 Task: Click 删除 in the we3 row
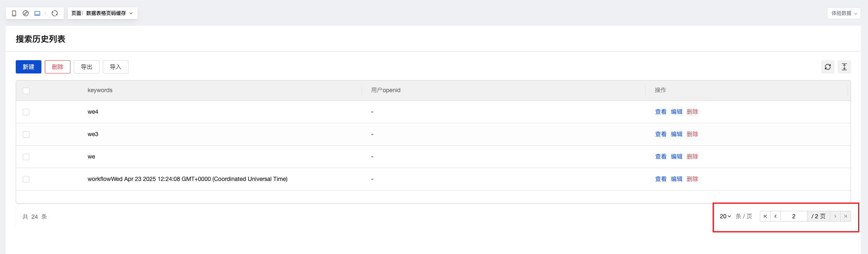click(692, 134)
